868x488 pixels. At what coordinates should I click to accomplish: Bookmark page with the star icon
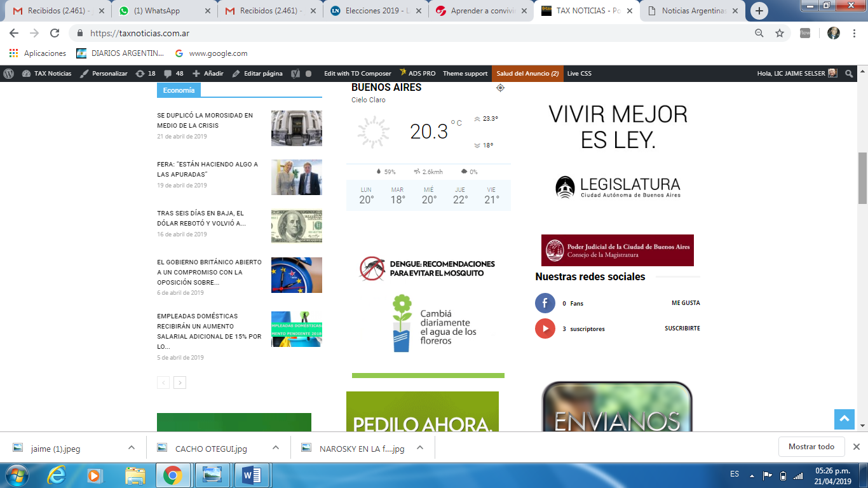(x=780, y=34)
